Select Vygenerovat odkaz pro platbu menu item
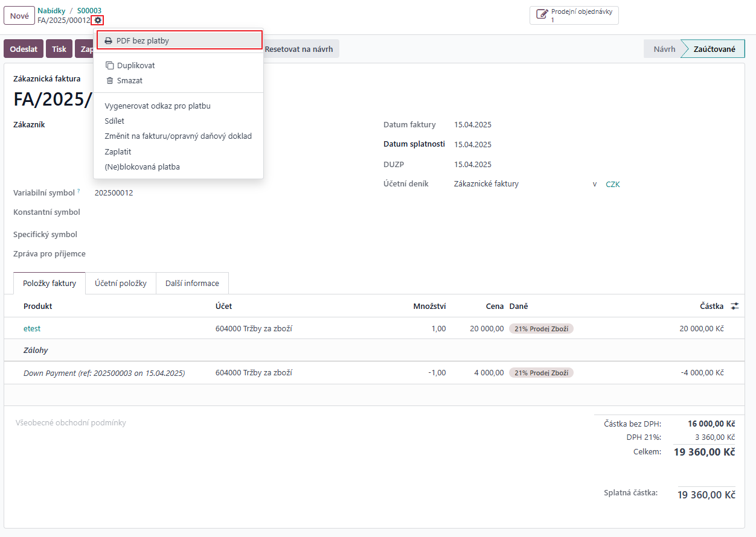 click(158, 106)
